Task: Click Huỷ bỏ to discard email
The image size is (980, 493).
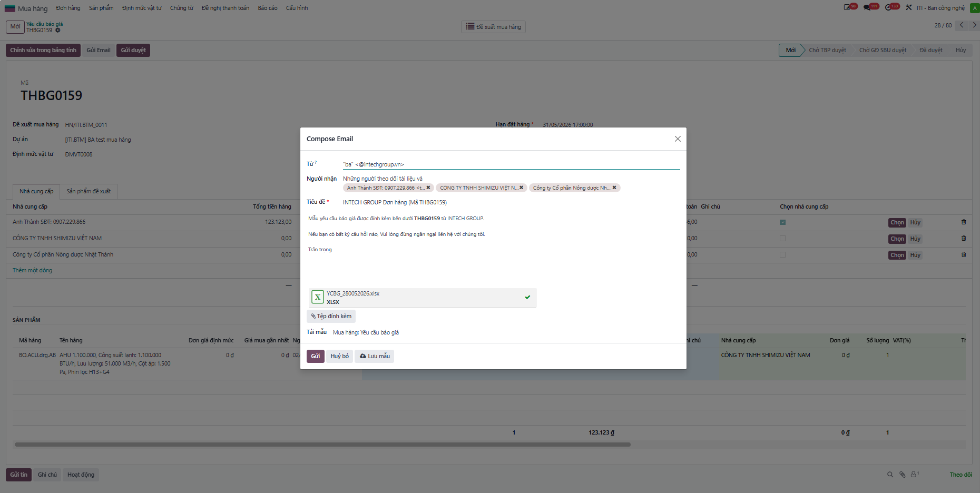Action: tap(339, 356)
